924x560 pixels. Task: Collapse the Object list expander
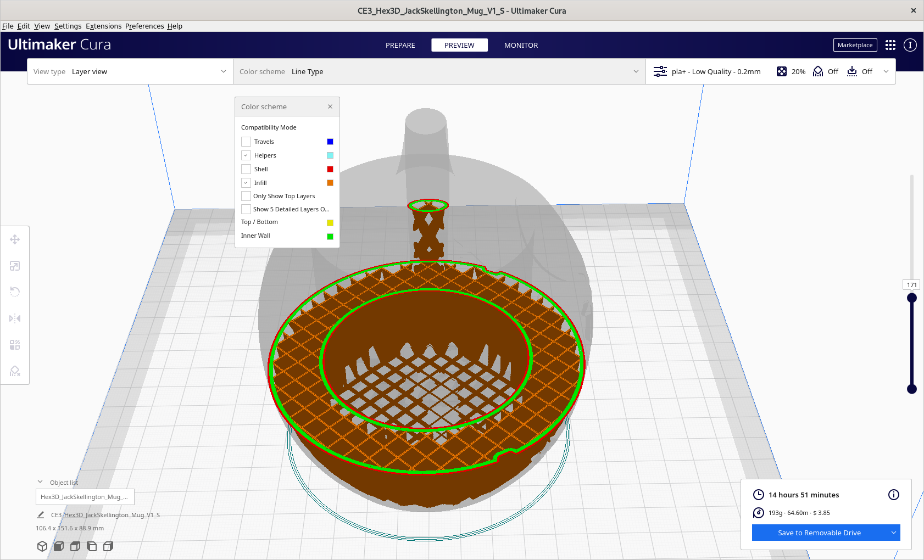[x=40, y=482]
